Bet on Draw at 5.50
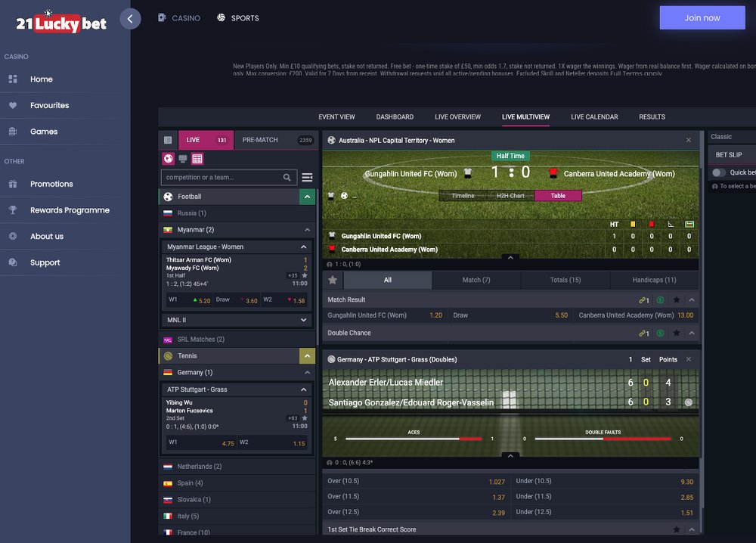The height and width of the screenshot is (543, 756). tap(510, 315)
